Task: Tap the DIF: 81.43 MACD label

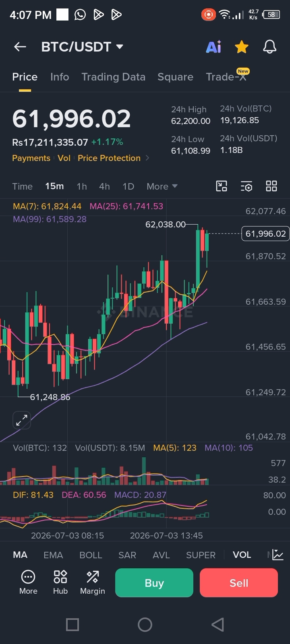Action: 33,495
